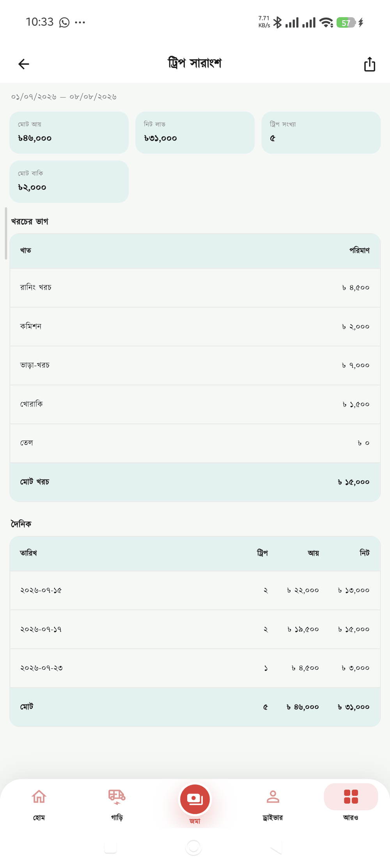Select the রানিং খরচ expense row

pyautogui.click(x=195, y=288)
